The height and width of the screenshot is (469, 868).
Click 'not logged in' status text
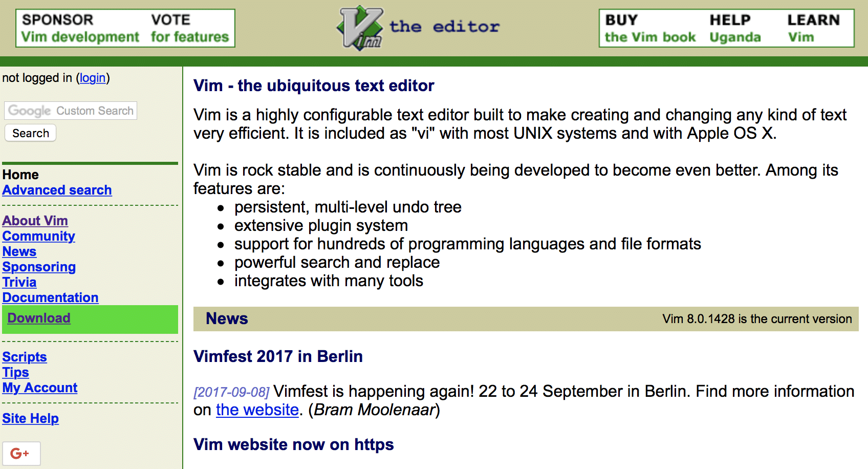pos(37,78)
